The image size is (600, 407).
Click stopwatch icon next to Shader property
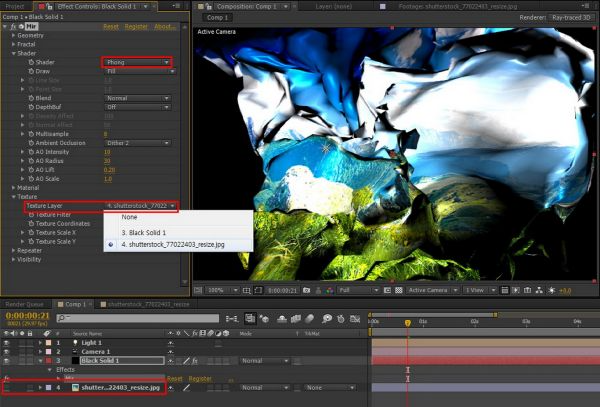pyautogui.click(x=31, y=62)
